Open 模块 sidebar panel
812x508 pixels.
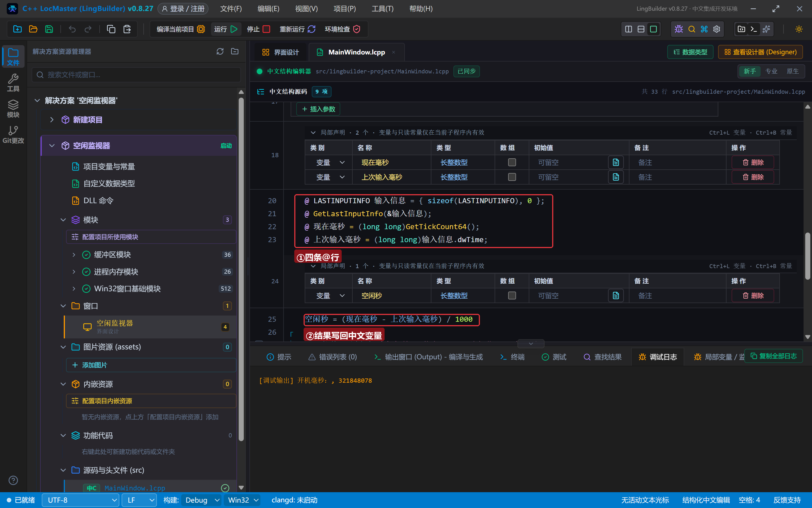point(13,109)
